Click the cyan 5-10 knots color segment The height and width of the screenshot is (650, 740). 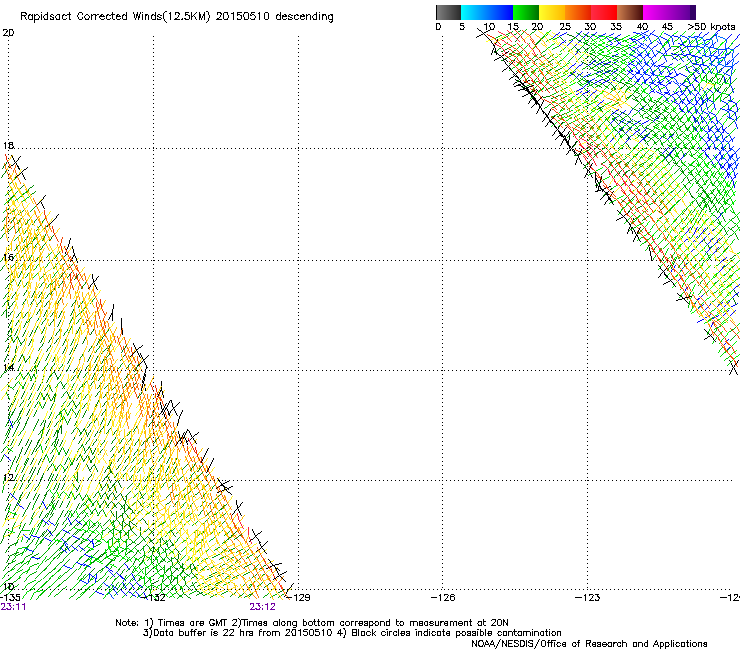[x=473, y=12]
